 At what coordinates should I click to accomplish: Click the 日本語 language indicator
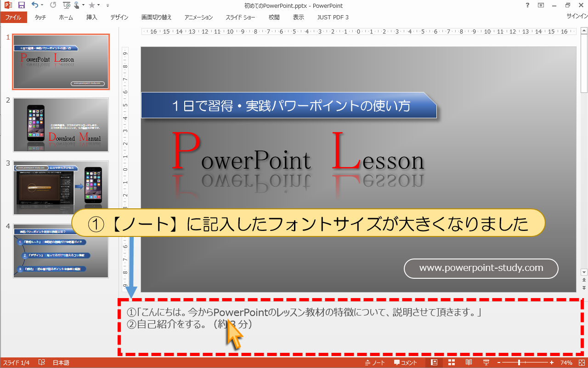coord(61,363)
